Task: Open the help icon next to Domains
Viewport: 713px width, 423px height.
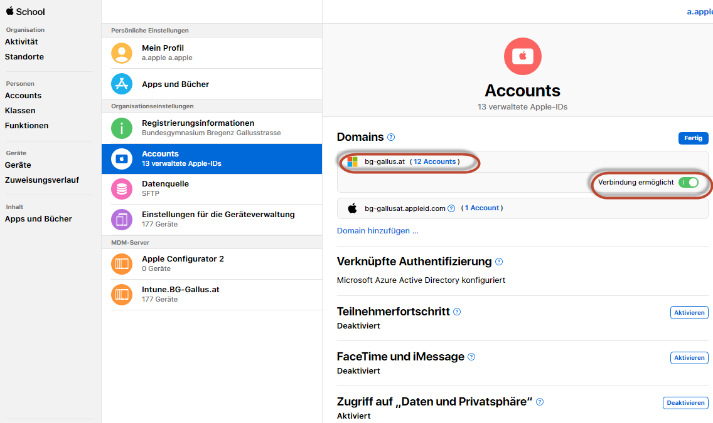Action: click(391, 137)
